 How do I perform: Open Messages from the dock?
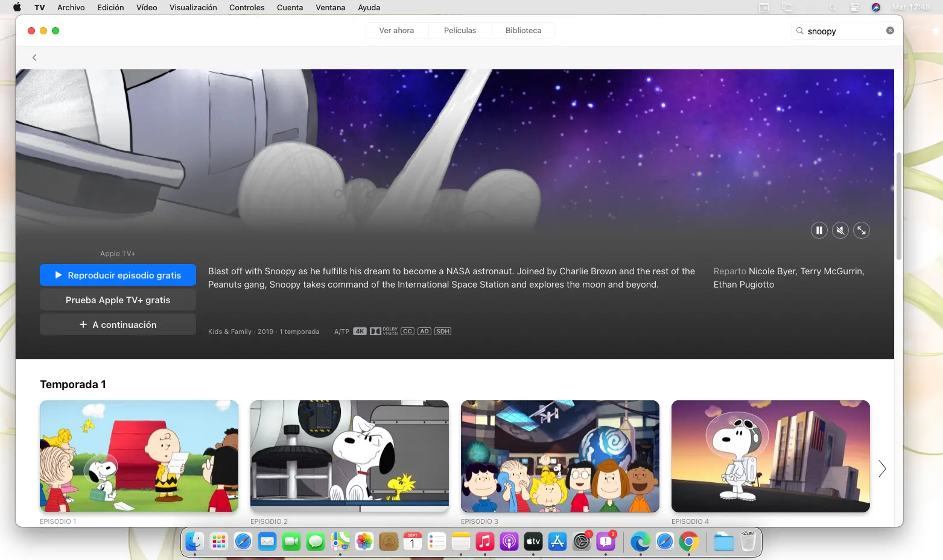[x=316, y=541]
